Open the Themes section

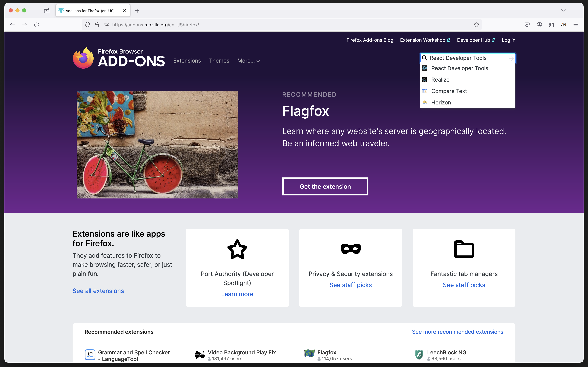[x=219, y=61]
